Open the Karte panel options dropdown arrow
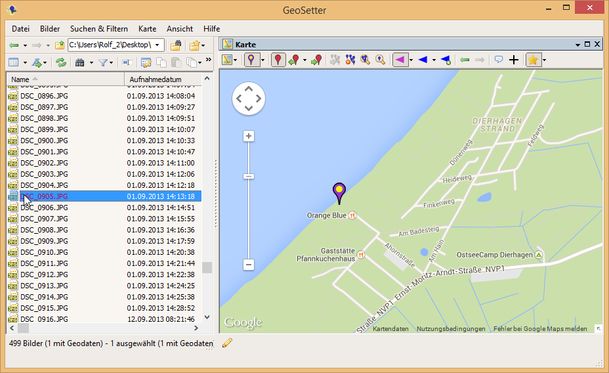 click(578, 45)
